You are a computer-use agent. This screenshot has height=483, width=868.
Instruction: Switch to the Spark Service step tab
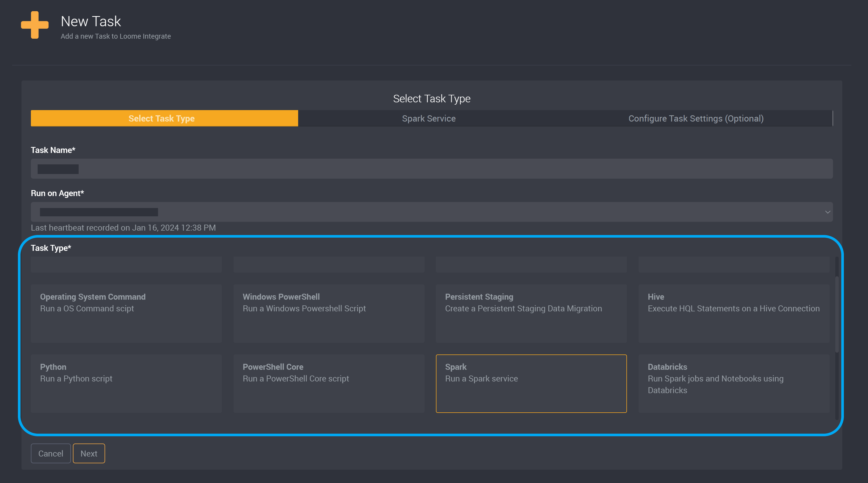pyautogui.click(x=429, y=118)
